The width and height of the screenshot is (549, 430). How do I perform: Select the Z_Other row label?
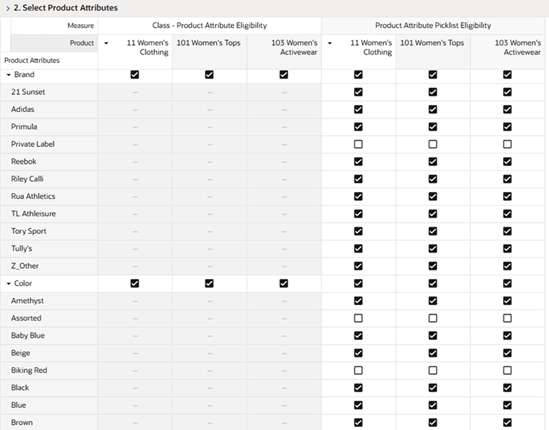pos(25,266)
